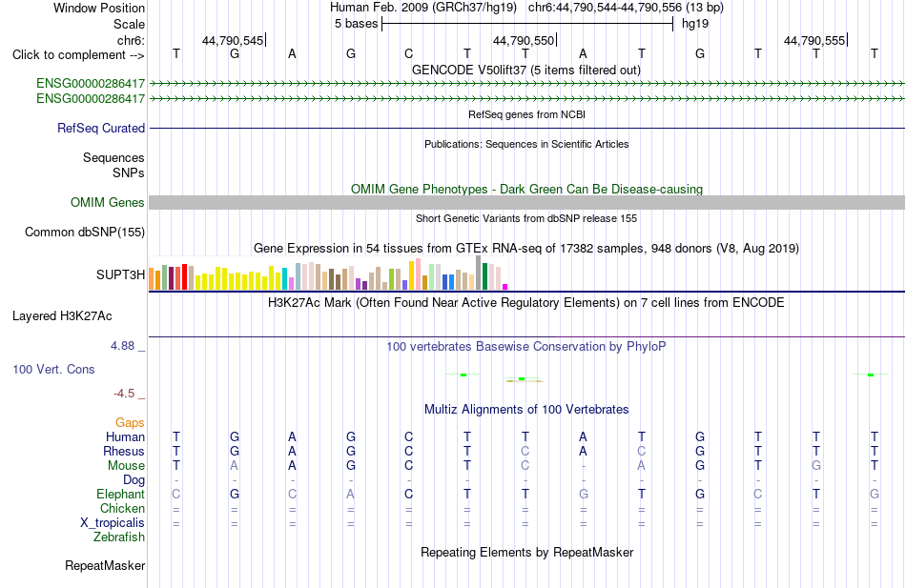906x588 pixels.
Task: Click the olive-shaded PhyloP conservation mark
Action: tap(524, 380)
